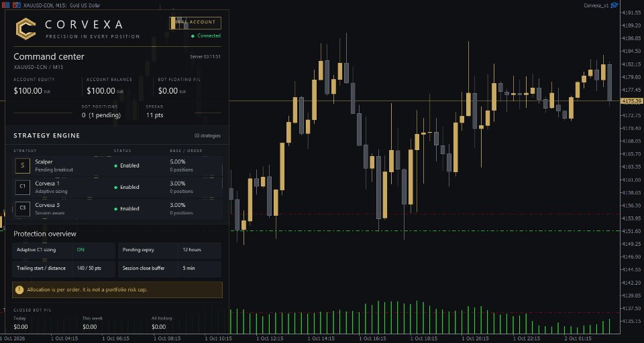Click the Pending expiry '12 hours' value
Screen dimensions: 644x343
(192, 249)
